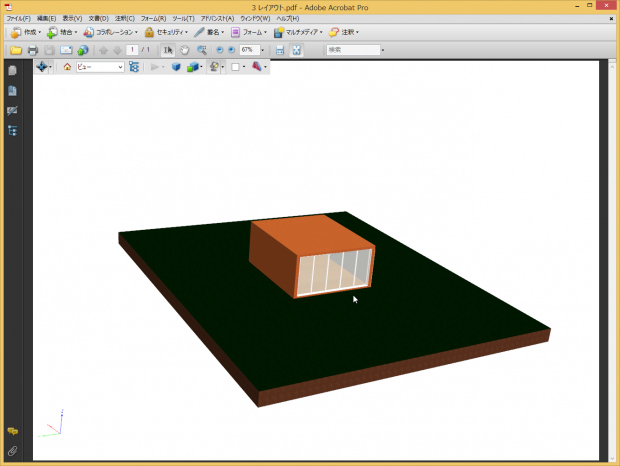Click the Print icon in toolbar

33,50
